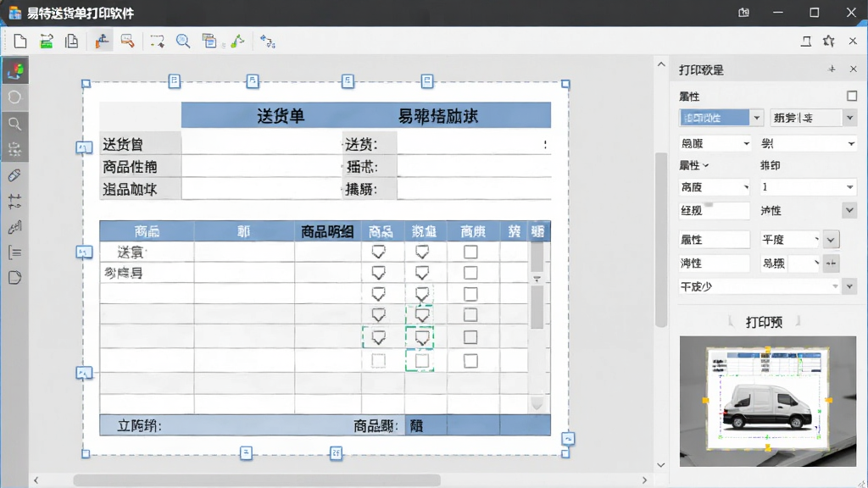Toggle the checkbox at properties panel top right
The image size is (868, 488).
tap(852, 97)
